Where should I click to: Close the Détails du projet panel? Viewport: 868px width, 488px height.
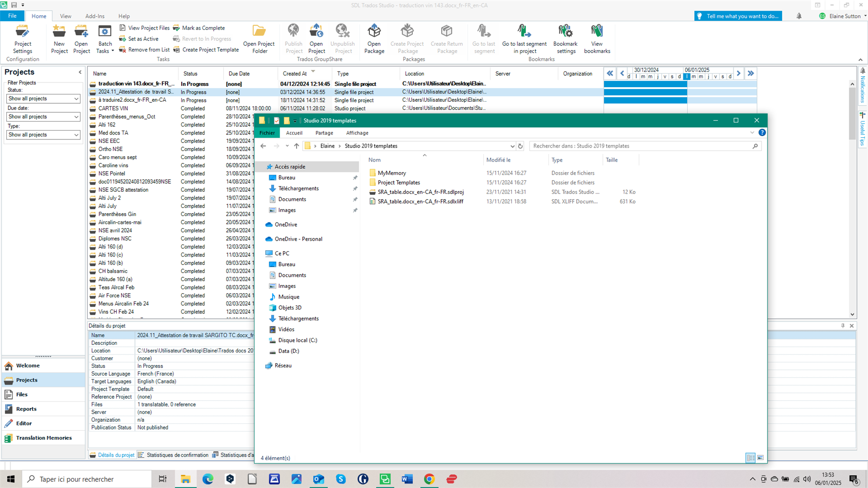[852, 326]
